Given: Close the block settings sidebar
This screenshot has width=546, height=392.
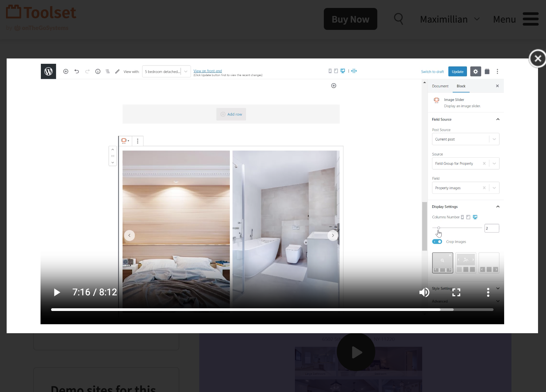Looking at the screenshot, I should [497, 86].
